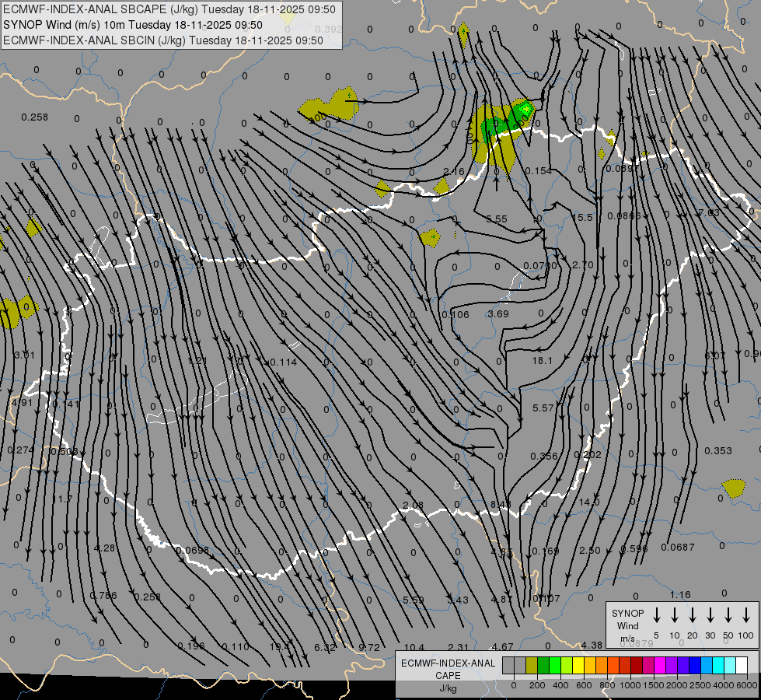
Task: Click the 0.353 value on the map
Action: click(x=717, y=451)
